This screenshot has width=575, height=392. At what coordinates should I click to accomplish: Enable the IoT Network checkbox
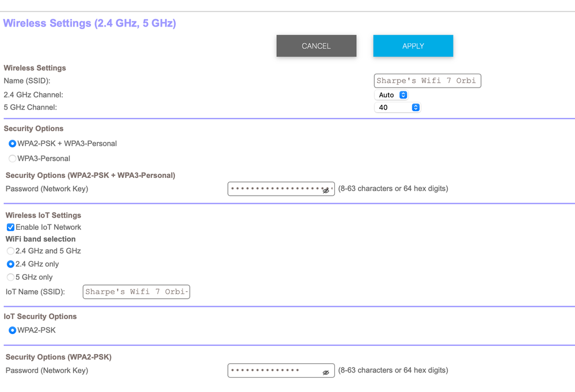(x=10, y=227)
